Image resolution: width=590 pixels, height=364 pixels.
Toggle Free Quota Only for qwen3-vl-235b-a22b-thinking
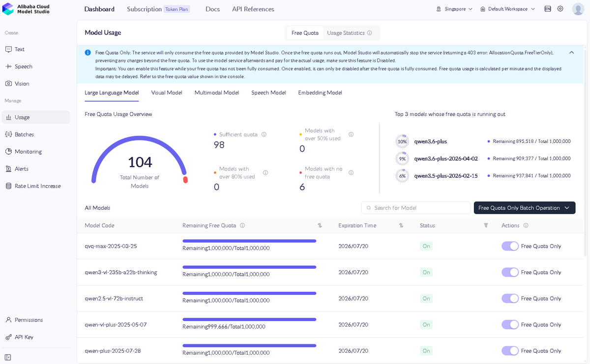(x=510, y=272)
